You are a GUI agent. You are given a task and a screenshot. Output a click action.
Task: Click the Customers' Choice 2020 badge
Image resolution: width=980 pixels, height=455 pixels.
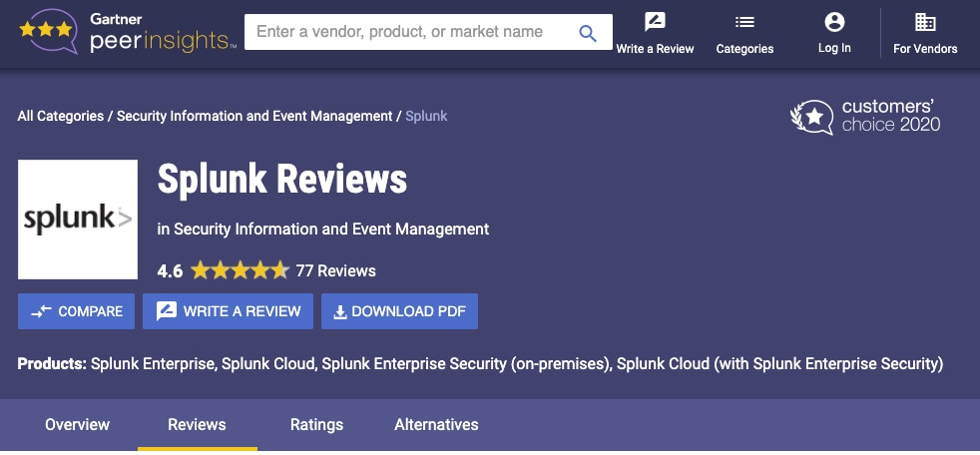pyautogui.click(x=865, y=117)
